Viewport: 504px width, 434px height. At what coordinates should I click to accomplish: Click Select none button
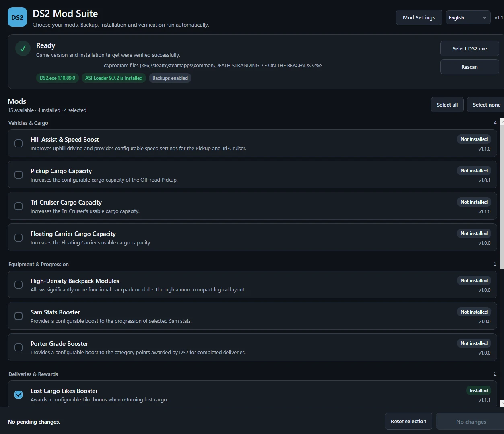[x=486, y=105]
